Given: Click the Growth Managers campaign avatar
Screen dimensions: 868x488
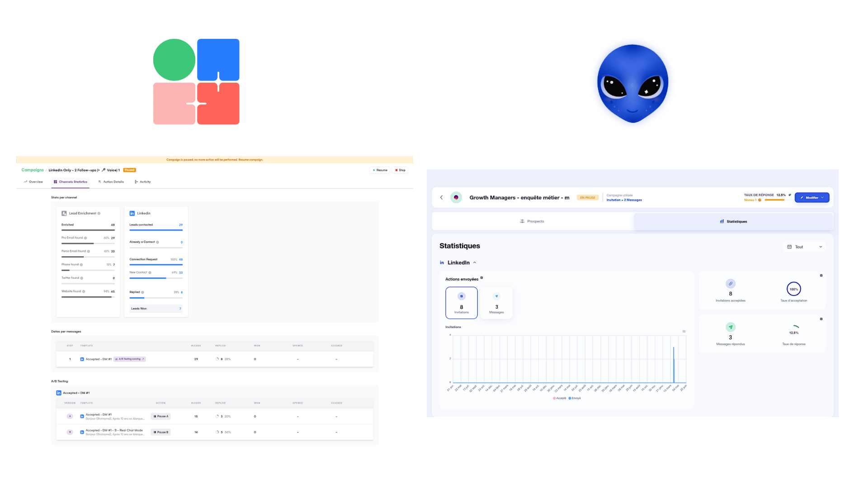Looking at the screenshot, I should [456, 197].
